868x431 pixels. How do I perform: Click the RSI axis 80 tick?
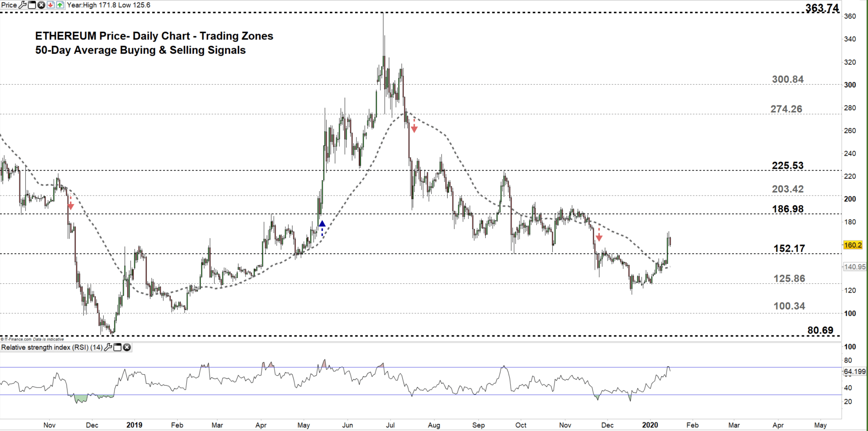(x=848, y=360)
